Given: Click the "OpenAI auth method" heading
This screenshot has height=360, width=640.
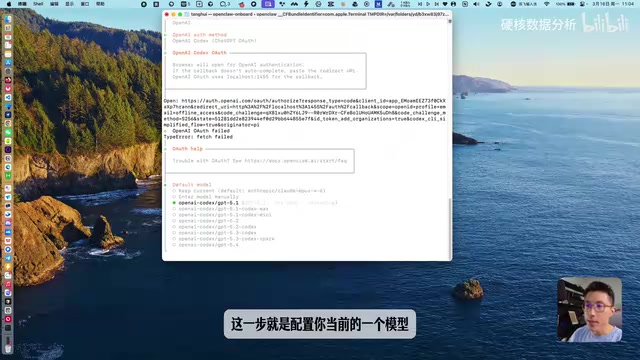Looking at the screenshot, I should (x=200, y=35).
